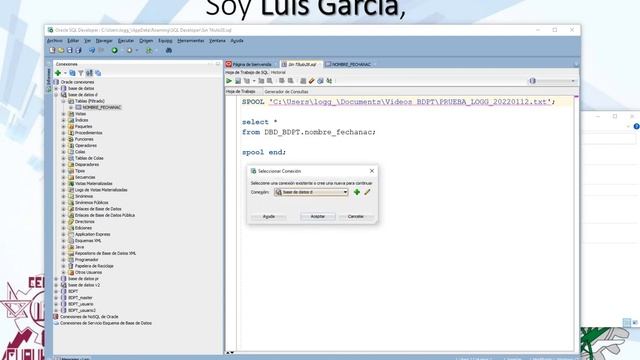
Task: Collapse the 'base de datos d' connection node
Action: click(56, 95)
